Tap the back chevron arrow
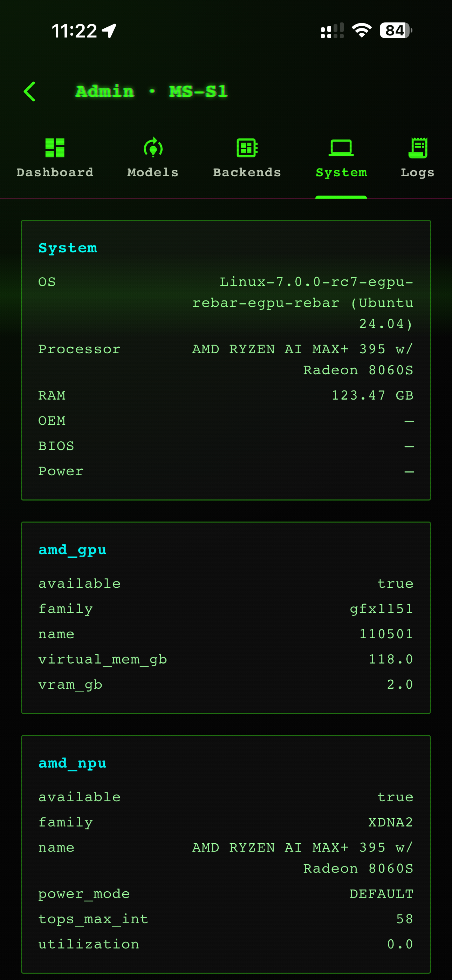The width and height of the screenshot is (452, 980). (30, 91)
